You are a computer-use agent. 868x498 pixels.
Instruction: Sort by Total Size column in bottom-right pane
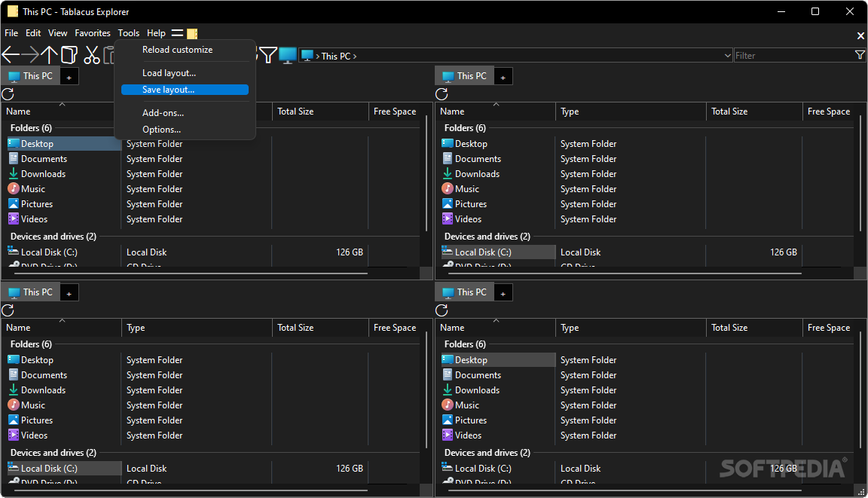click(754, 328)
